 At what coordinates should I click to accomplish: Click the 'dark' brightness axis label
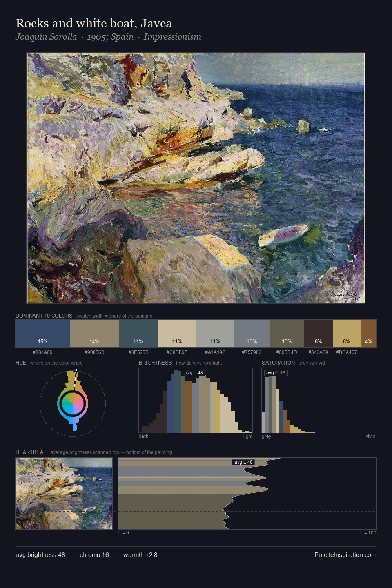(143, 436)
